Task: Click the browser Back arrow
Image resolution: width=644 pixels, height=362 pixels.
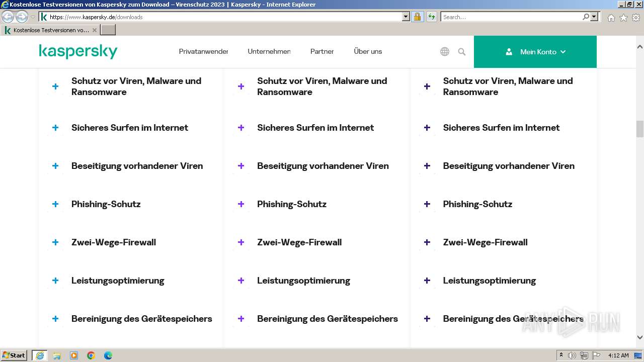Action: tap(8, 17)
